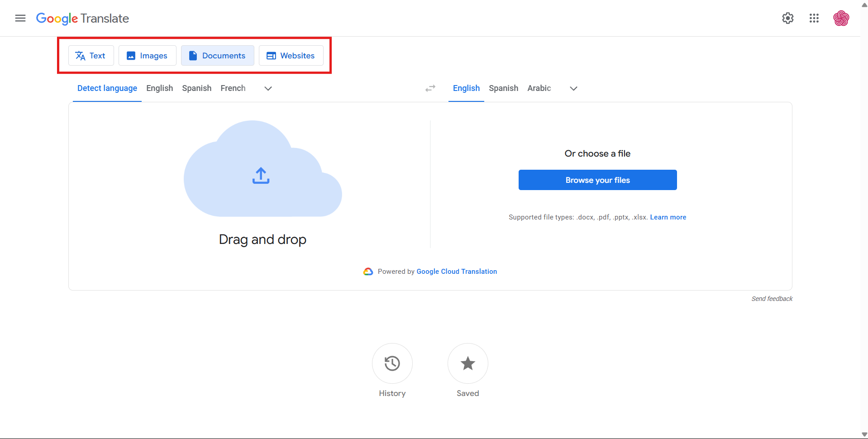Select the Documents translation mode
The image size is (868, 439).
coord(218,56)
